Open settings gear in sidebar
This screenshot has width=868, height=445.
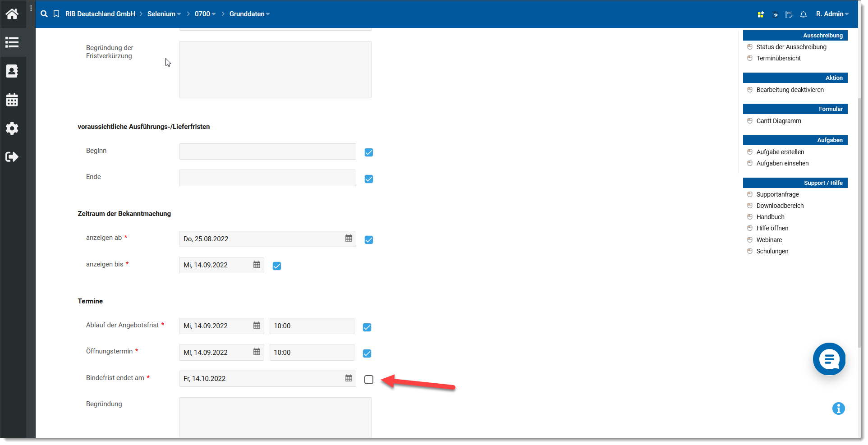click(12, 128)
